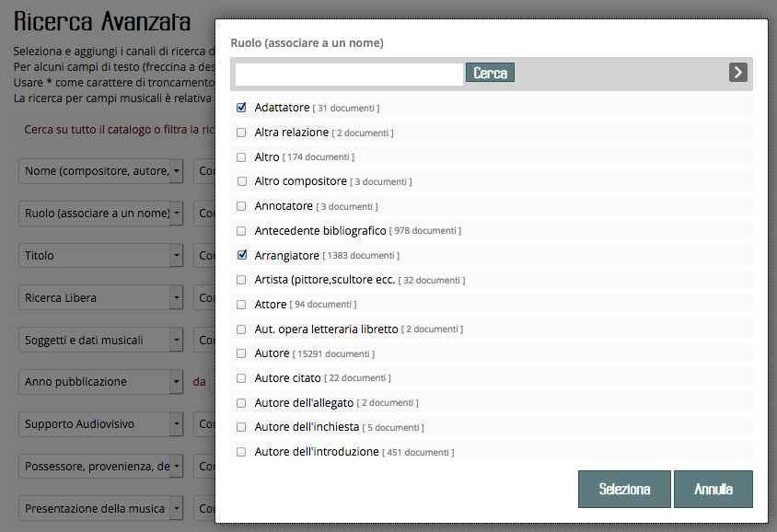
Task: Check Antecedente bibliografico role
Action: pyautogui.click(x=241, y=231)
